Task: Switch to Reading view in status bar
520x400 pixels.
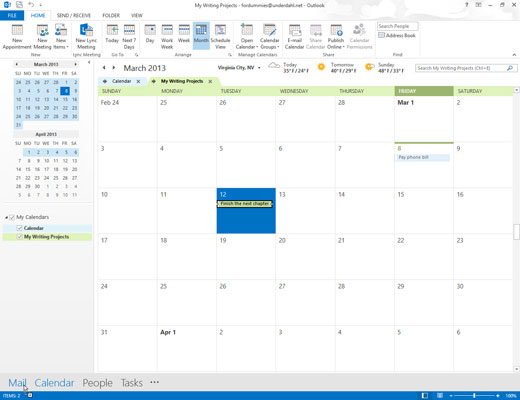Action: tap(440, 396)
